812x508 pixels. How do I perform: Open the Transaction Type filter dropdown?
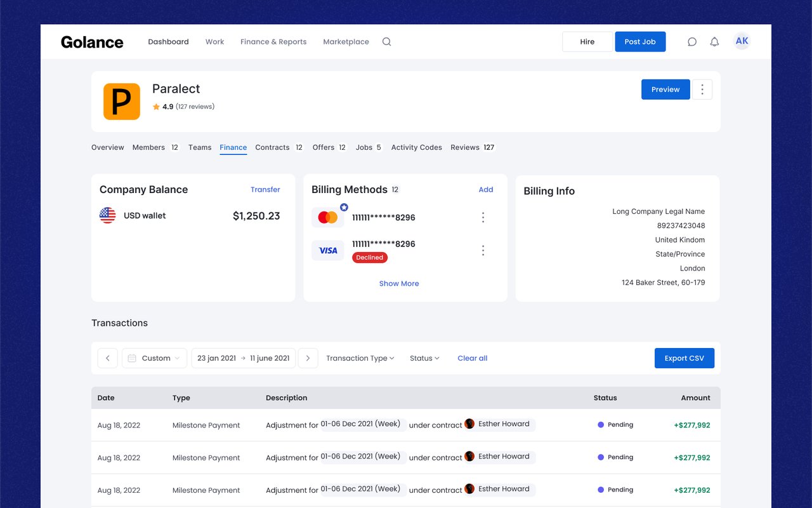pyautogui.click(x=360, y=358)
